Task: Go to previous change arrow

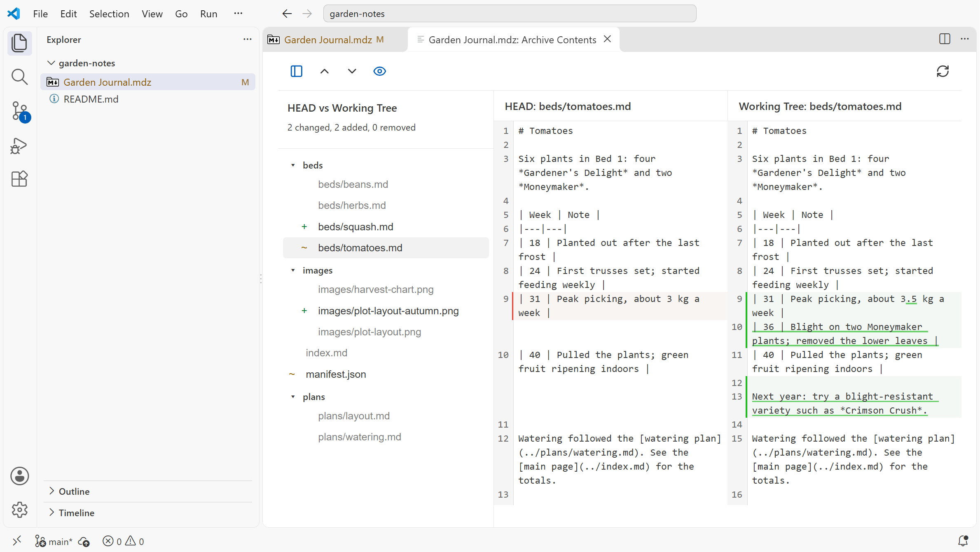Action: [325, 71]
